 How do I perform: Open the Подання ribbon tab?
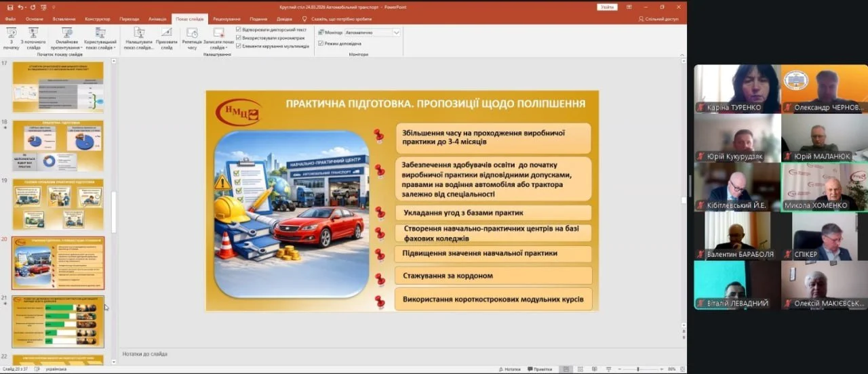(258, 19)
